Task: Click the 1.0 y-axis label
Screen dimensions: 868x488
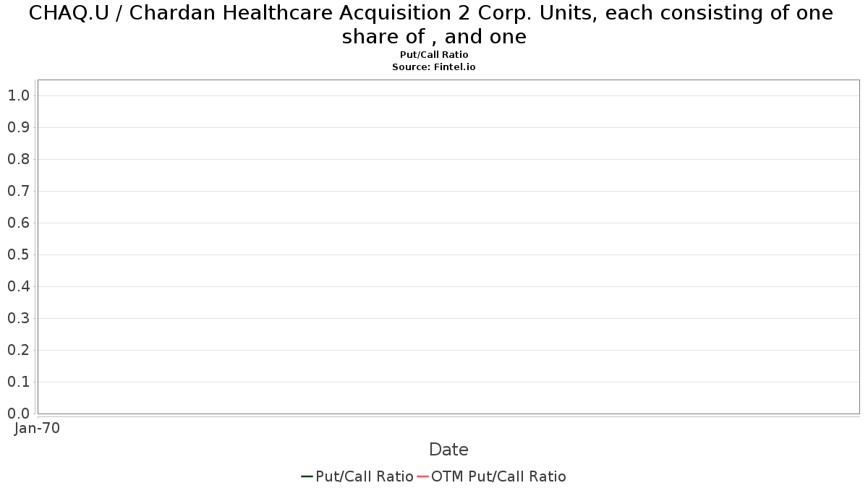Action: coord(18,95)
